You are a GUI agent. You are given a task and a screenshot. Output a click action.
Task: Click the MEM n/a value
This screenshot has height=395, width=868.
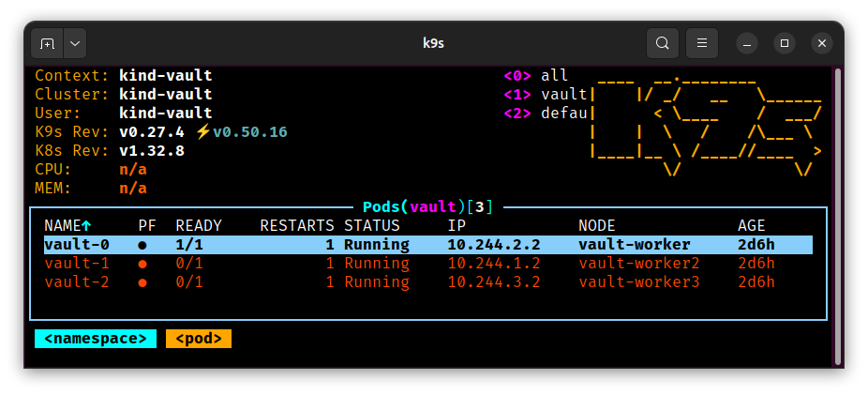(133, 189)
